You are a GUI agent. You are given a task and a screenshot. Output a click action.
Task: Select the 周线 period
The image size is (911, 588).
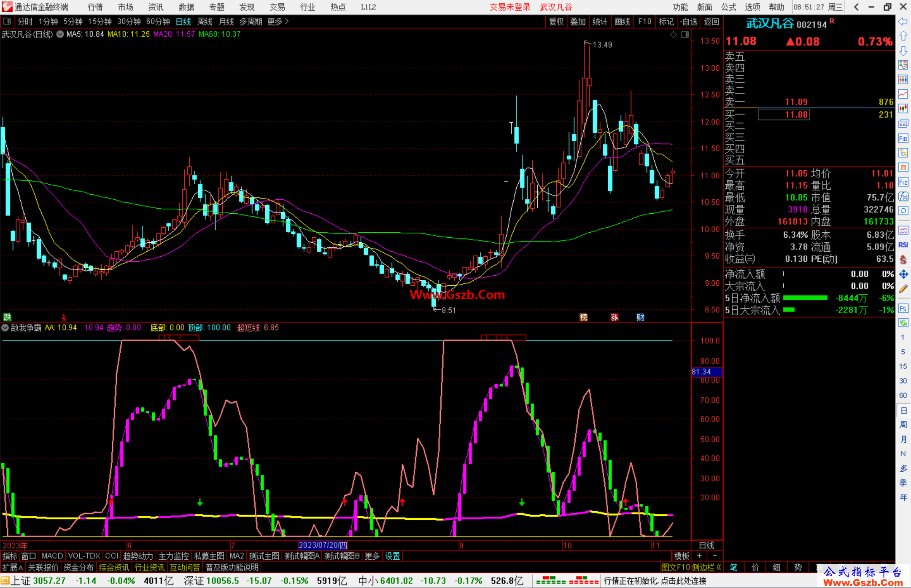coord(205,21)
